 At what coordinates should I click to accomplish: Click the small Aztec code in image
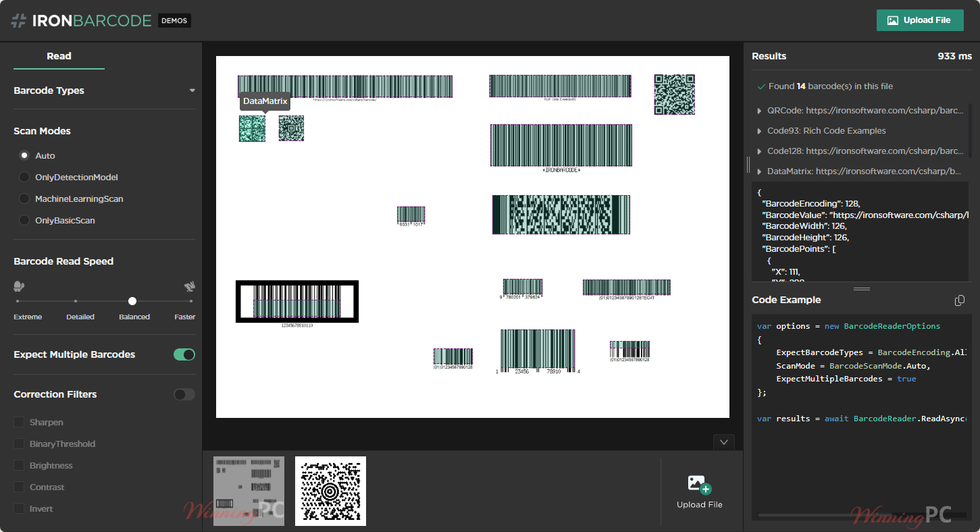pyautogui.click(x=291, y=128)
